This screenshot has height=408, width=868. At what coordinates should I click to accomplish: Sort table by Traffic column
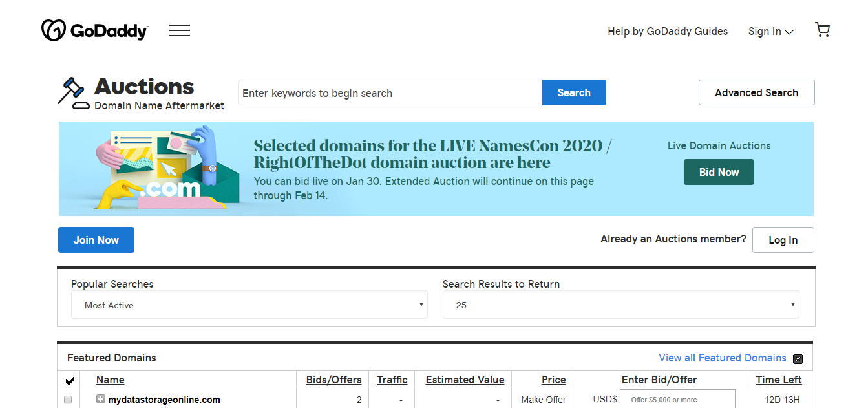click(x=392, y=380)
